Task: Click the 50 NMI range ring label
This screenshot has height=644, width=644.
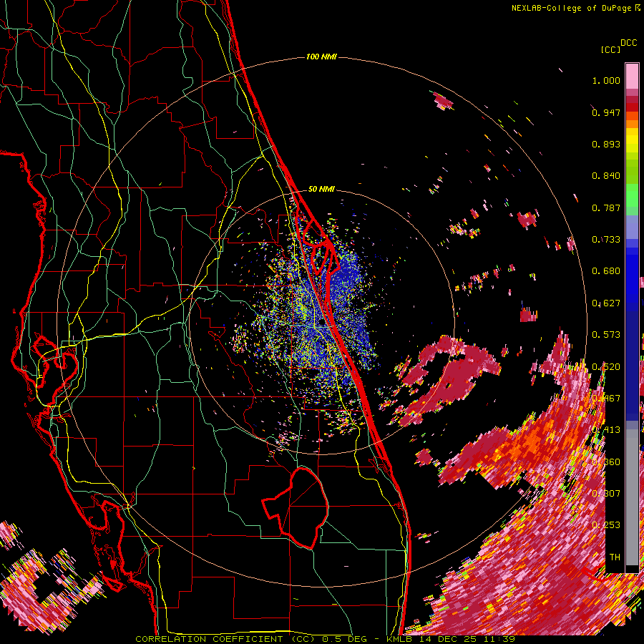Action: pos(321,190)
